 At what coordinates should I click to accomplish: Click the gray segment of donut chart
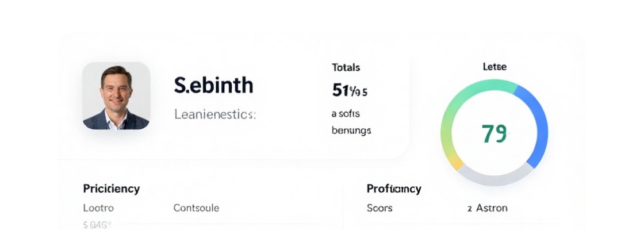(x=494, y=178)
